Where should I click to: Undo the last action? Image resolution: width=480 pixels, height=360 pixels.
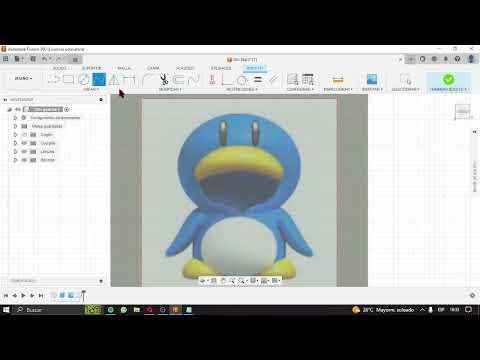45,59
